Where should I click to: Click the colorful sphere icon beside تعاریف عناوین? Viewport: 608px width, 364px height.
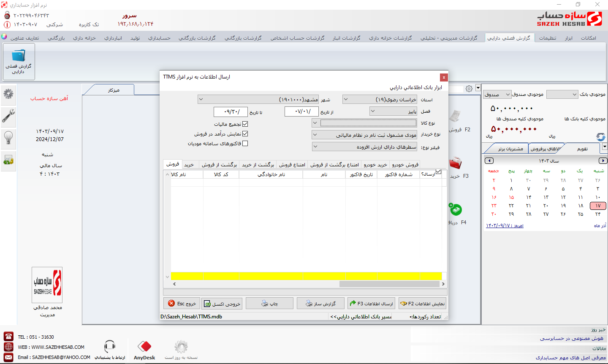click(x=4, y=37)
